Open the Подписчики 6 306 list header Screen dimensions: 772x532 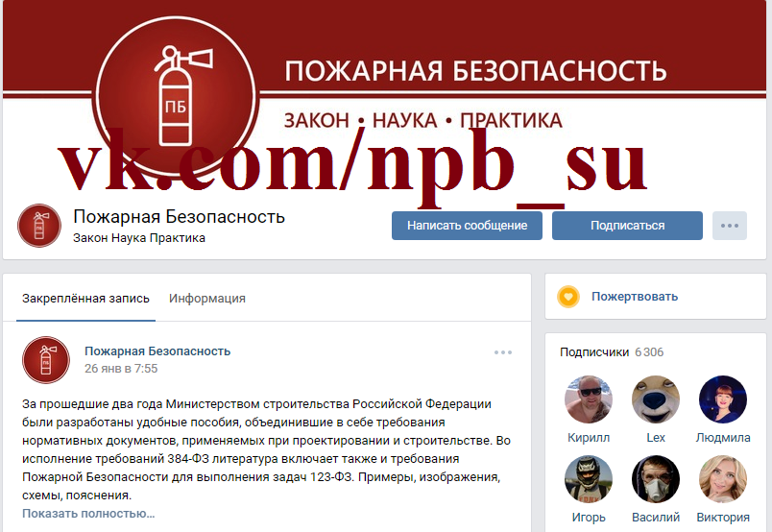point(612,352)
